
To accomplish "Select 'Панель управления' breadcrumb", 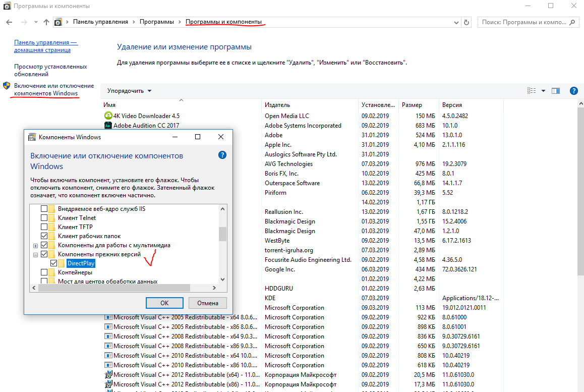I will click(100, 22).
